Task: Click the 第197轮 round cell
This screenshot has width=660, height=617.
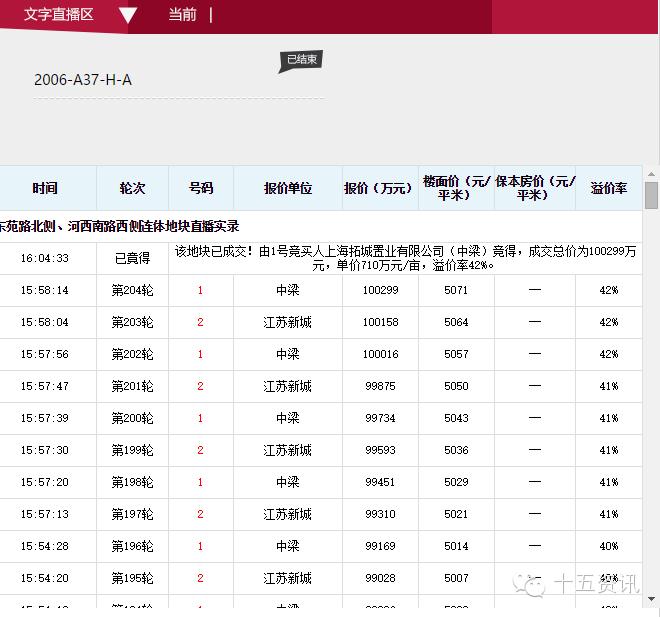Action: click(132, 514)
